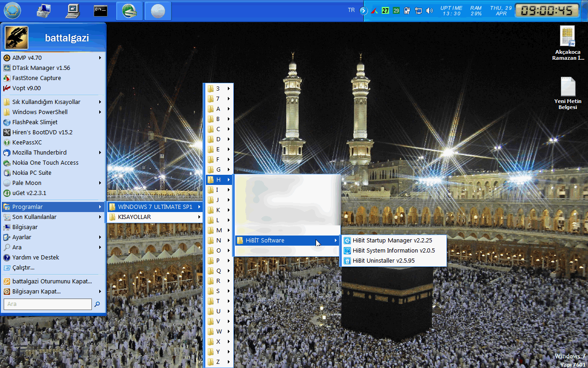Expand the A letter folder
588x368 pixels.
tap(219, 109)
